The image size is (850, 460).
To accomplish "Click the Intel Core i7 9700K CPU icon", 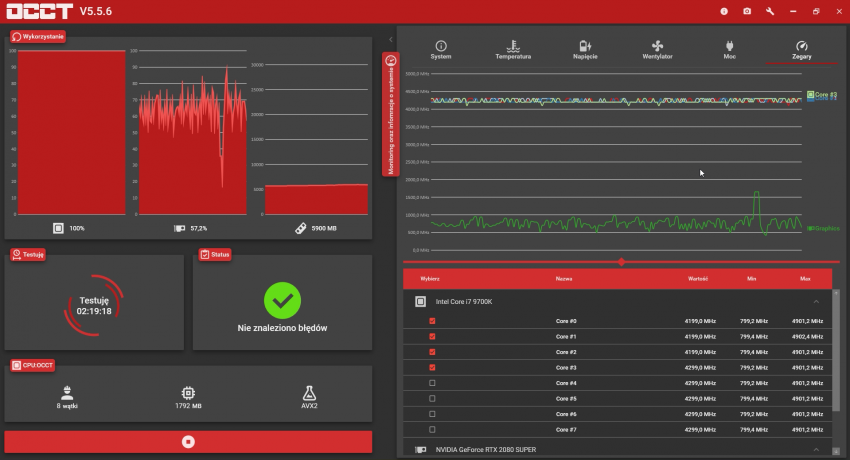I will [420, 301].
